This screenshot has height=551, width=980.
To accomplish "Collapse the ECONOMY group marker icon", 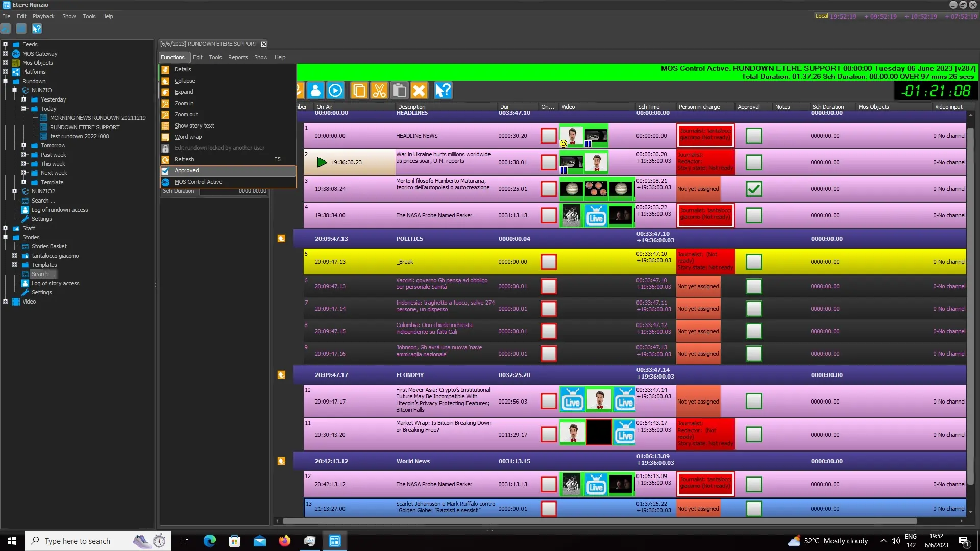I will [x=281, y=375].
